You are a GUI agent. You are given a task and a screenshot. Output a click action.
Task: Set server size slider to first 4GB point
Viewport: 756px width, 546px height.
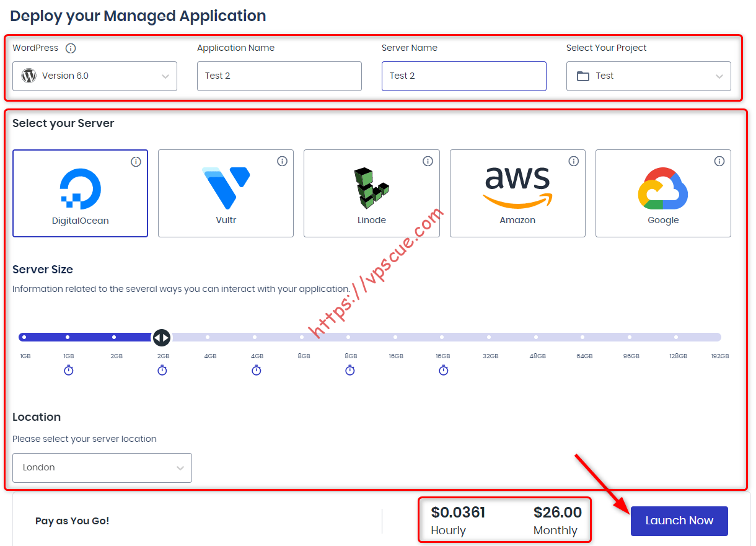tap(208, 337)
